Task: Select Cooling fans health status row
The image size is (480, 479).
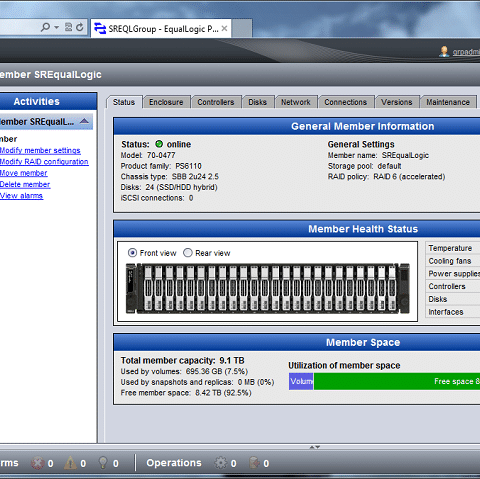Action: click(453, 261)
